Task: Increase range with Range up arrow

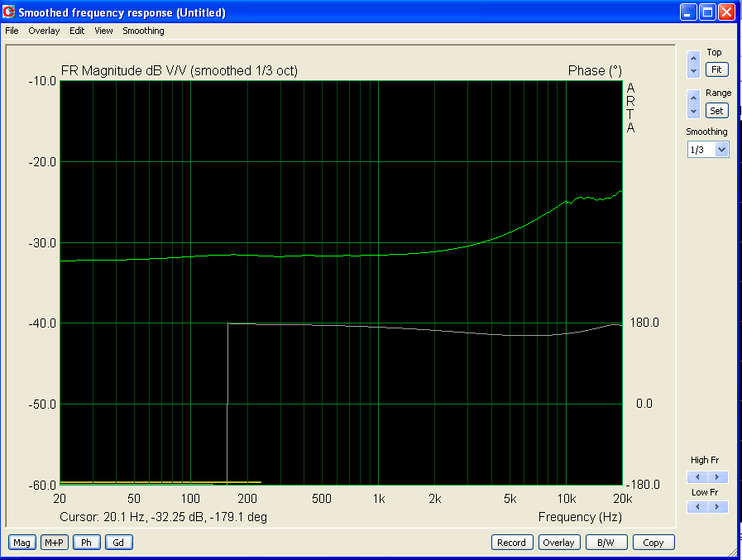Action: click(693, 98)
